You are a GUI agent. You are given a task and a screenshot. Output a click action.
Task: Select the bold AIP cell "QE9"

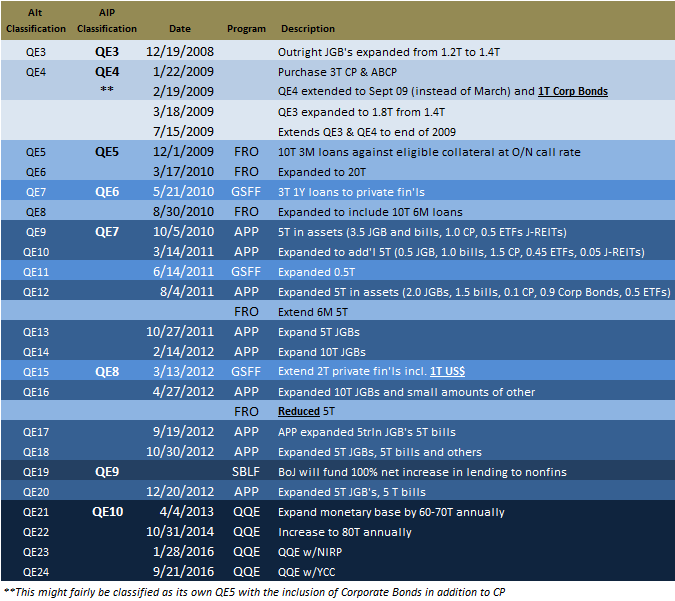pos(107,472)
